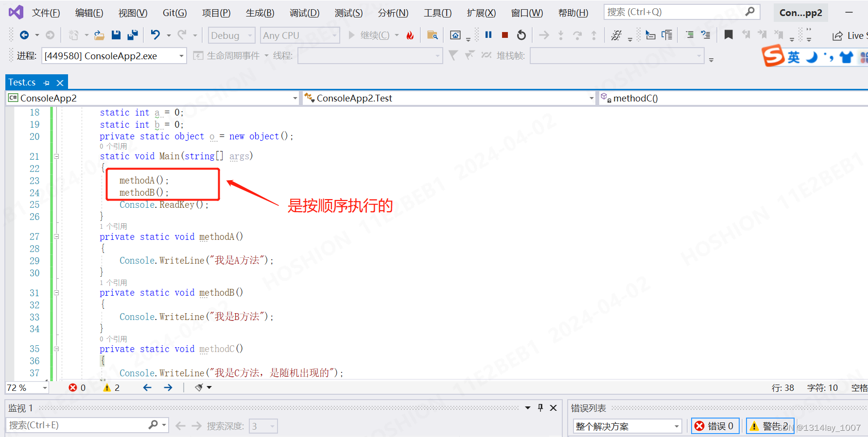Click the 生命周期事件 button

click(x=227, y=56)
